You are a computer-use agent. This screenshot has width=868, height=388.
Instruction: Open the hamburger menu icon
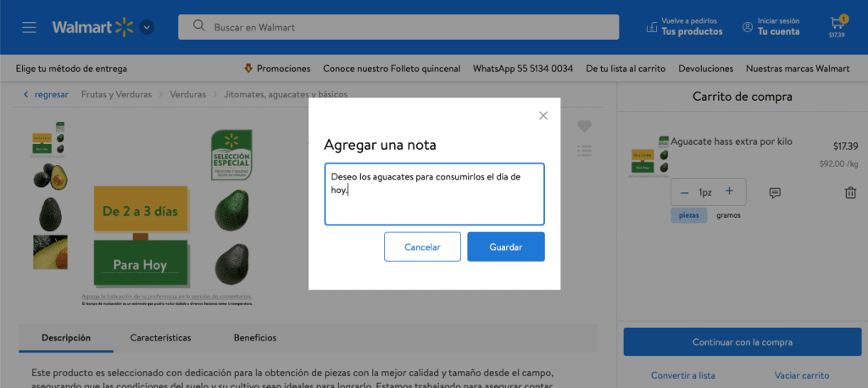pyautogui.click(x=30, y=27)
